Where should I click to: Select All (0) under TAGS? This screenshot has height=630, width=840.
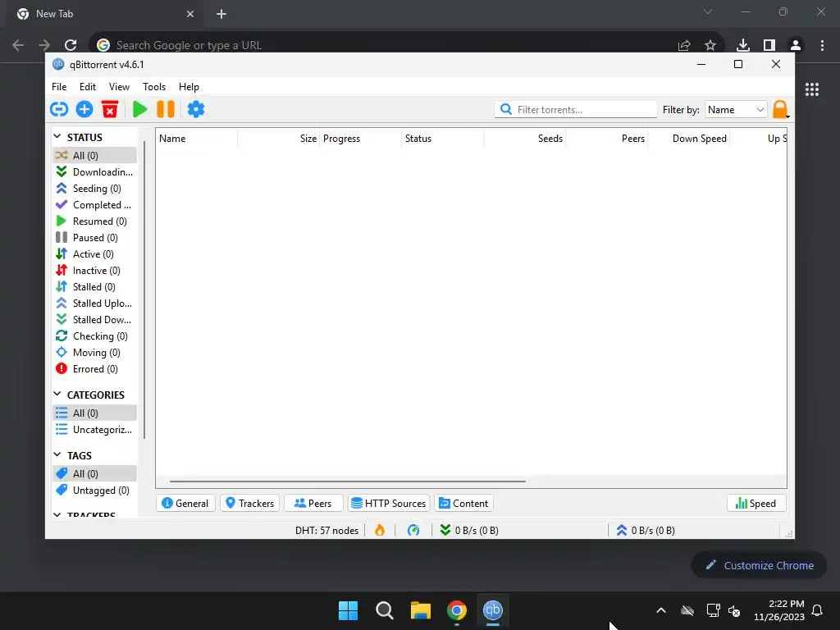coord(95,473)
